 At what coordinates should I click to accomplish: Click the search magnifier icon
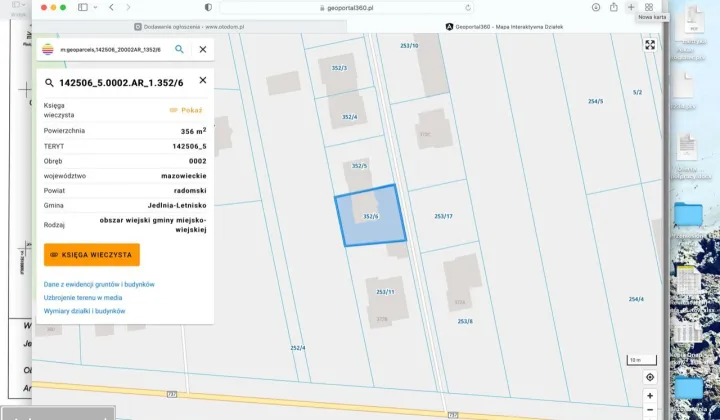coord(180,48)
